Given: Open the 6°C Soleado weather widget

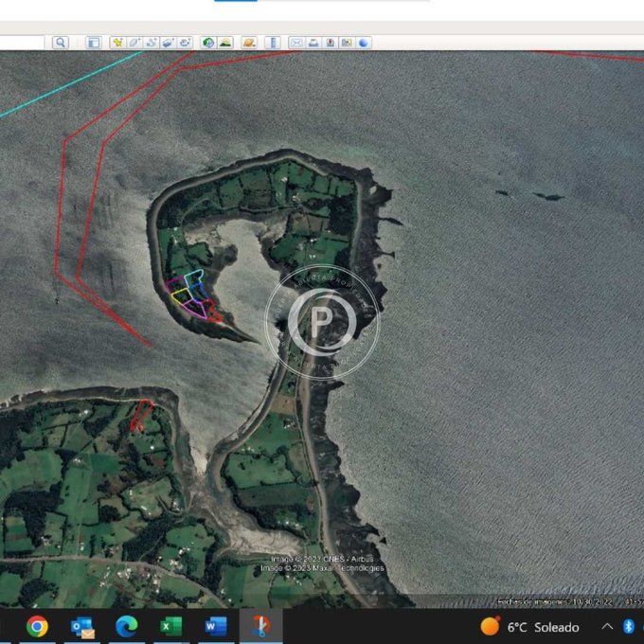Looking at the screenshot, I should 529,626.
